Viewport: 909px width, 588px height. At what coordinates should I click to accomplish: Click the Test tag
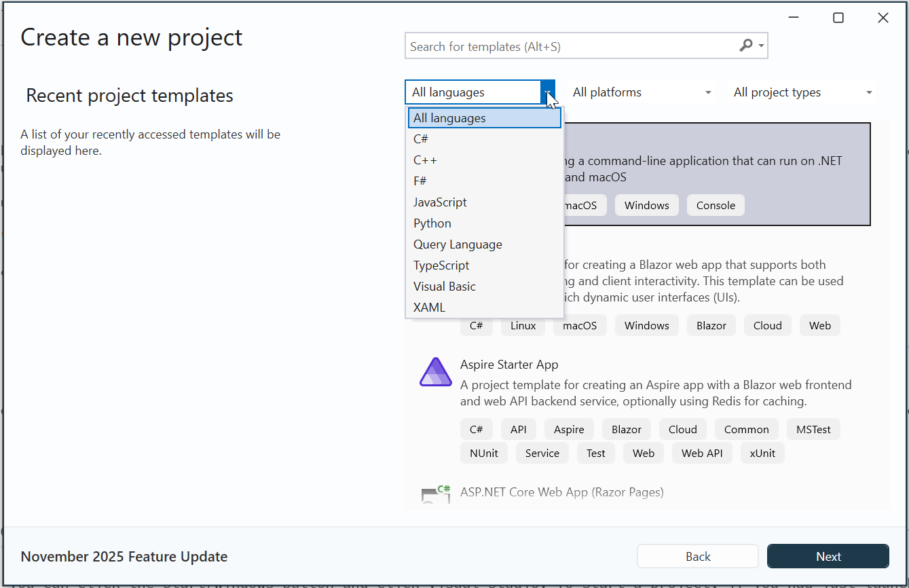click(596, 453)
